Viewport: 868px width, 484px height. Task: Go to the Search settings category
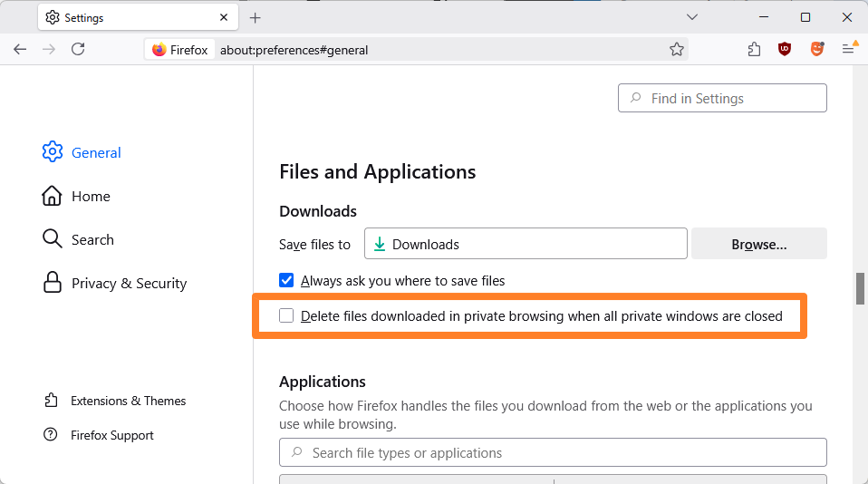[92, 240]
